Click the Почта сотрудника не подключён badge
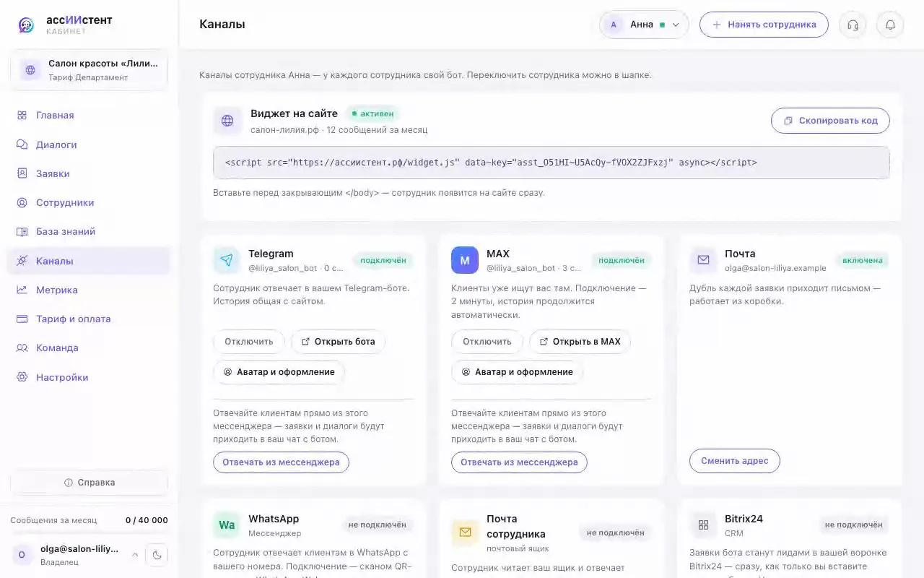 [615, 532]
